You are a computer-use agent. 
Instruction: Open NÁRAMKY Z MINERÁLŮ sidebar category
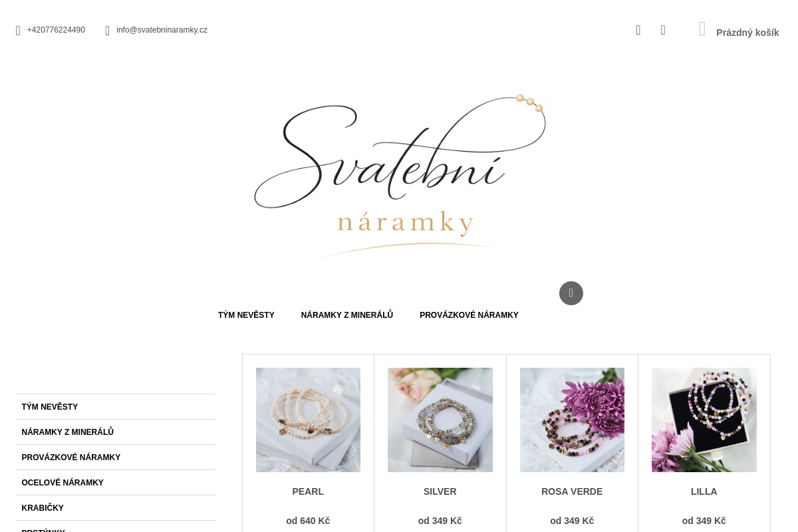tap(116, 432)
